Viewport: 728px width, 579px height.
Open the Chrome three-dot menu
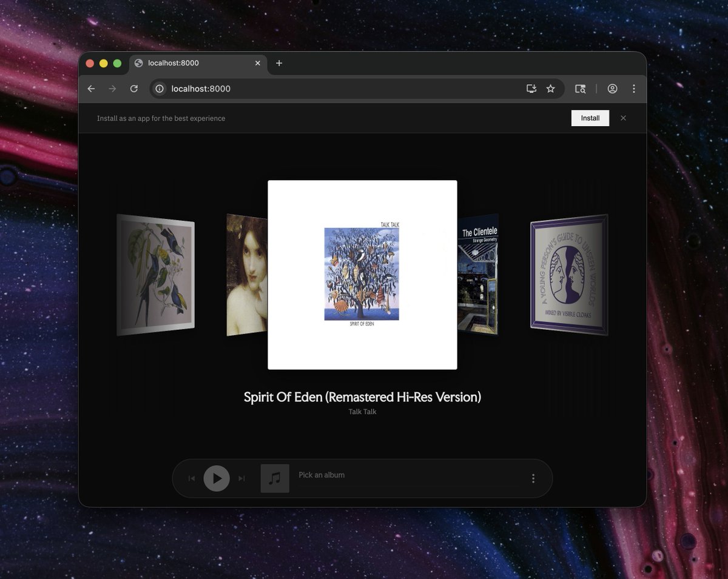pyautogui.click(x=633, y=89)
